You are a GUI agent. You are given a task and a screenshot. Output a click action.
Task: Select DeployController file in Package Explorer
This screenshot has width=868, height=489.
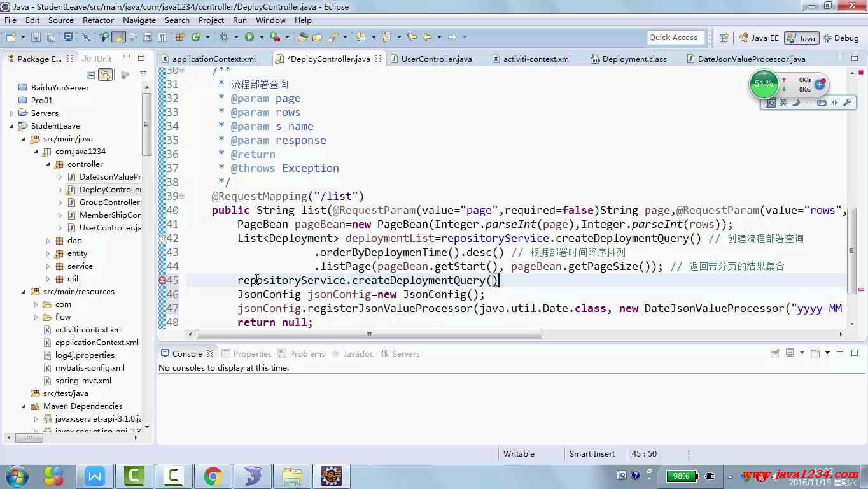click(x=104, y=190)
